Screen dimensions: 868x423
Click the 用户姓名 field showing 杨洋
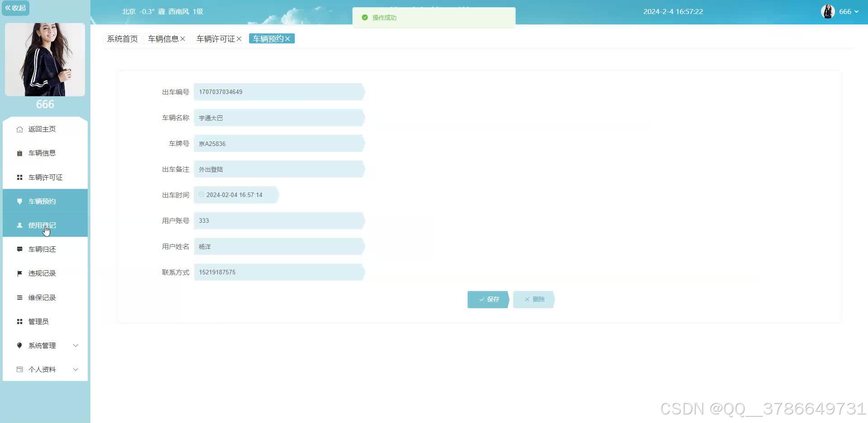click(x=279, y=246)
